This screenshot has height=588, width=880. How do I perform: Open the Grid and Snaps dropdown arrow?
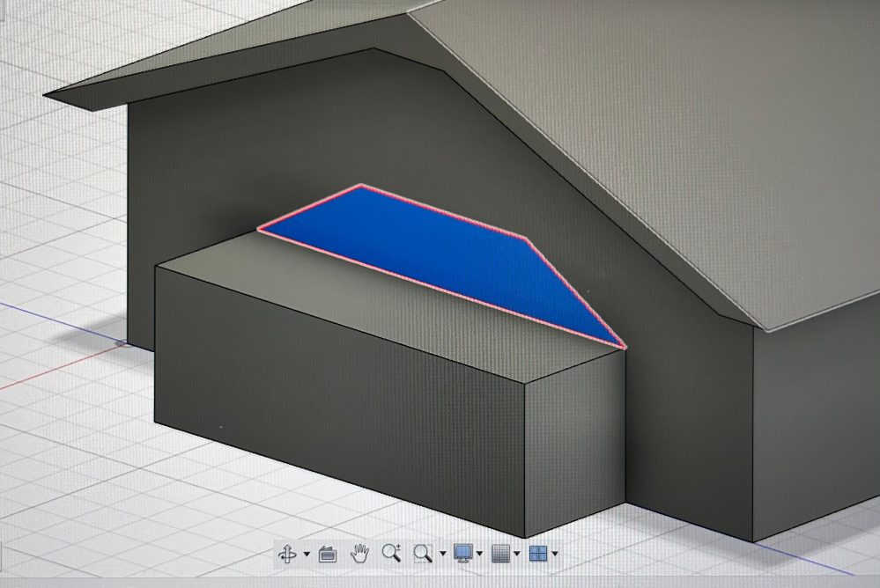[x=516, y=555]
